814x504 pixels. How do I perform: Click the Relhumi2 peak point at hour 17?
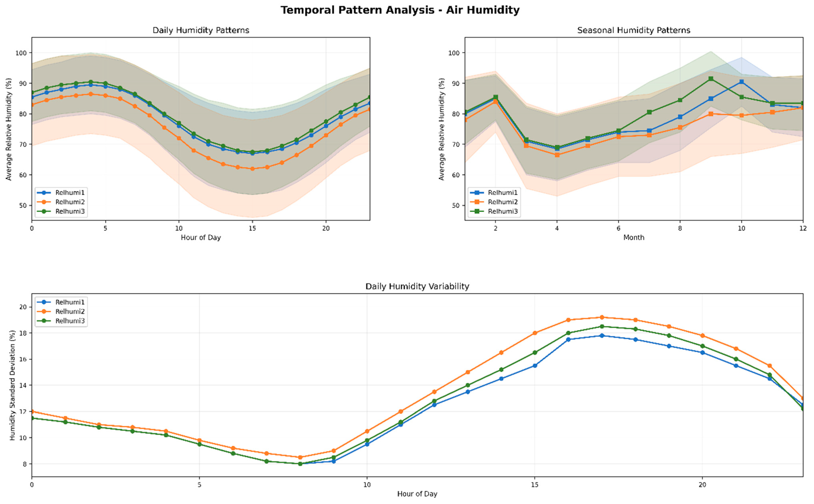click(601, 317)
